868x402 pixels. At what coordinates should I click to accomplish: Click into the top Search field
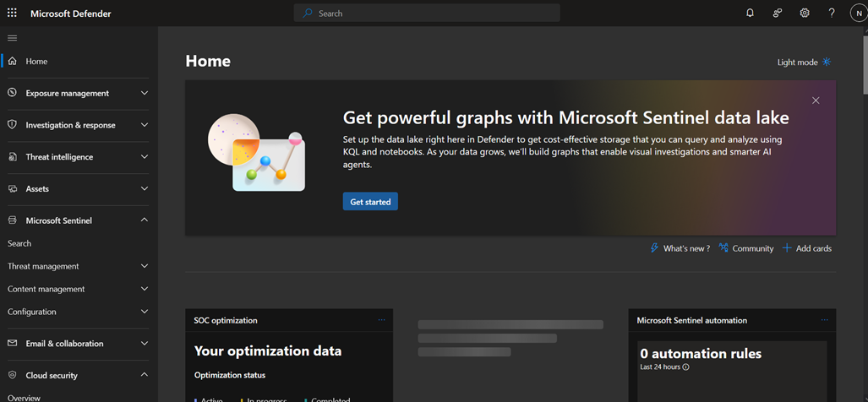click(x=427, y=14)
